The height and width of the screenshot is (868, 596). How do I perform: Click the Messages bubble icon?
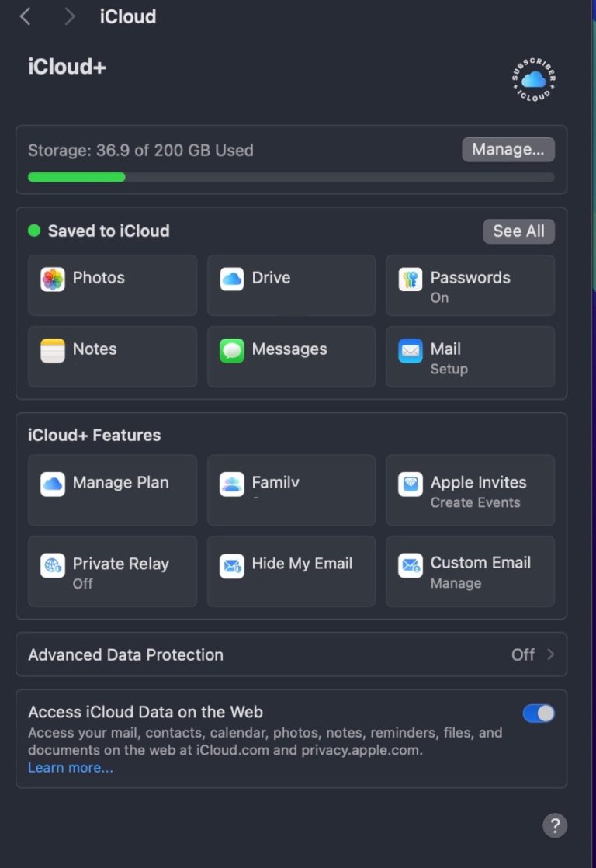click(232, 351)
